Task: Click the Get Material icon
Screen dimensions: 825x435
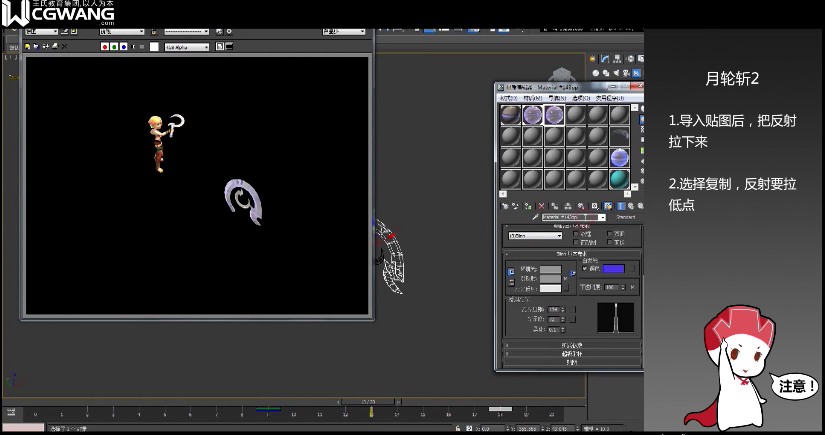Action: [x=505, y=206]
